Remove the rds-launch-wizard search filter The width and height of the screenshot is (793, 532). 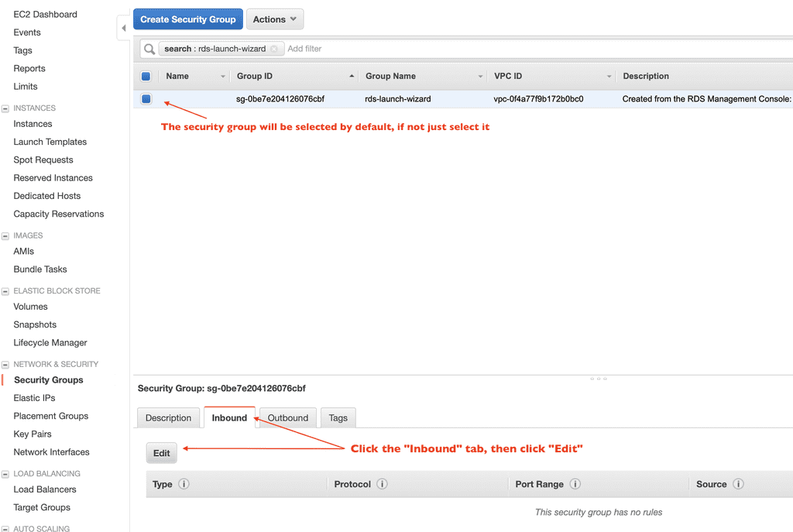point(274,49)
